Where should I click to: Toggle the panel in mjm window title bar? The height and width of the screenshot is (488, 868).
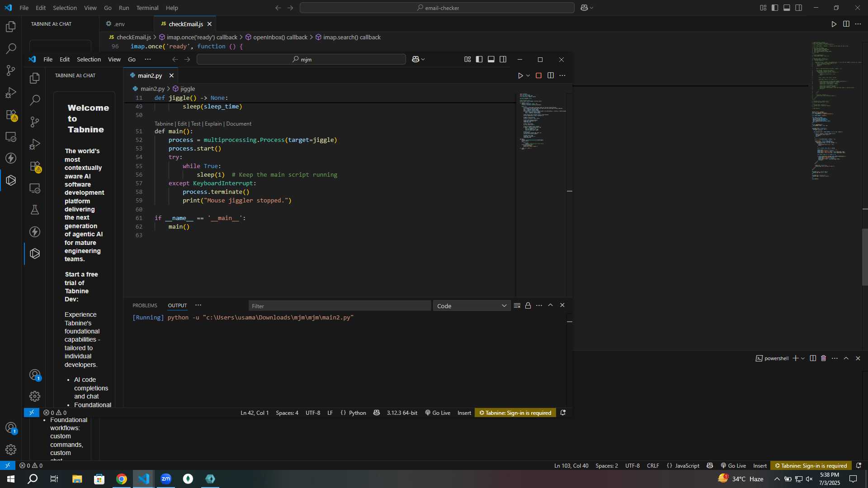(491, 59)
